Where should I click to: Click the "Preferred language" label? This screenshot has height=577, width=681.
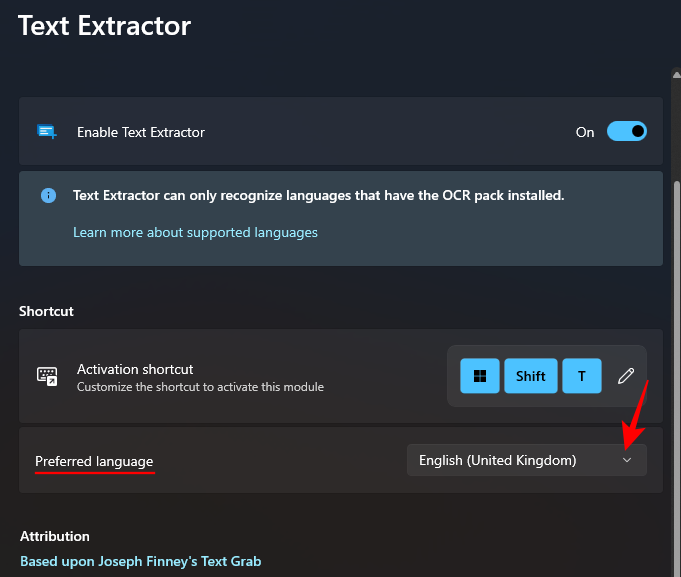click(94, 461)
